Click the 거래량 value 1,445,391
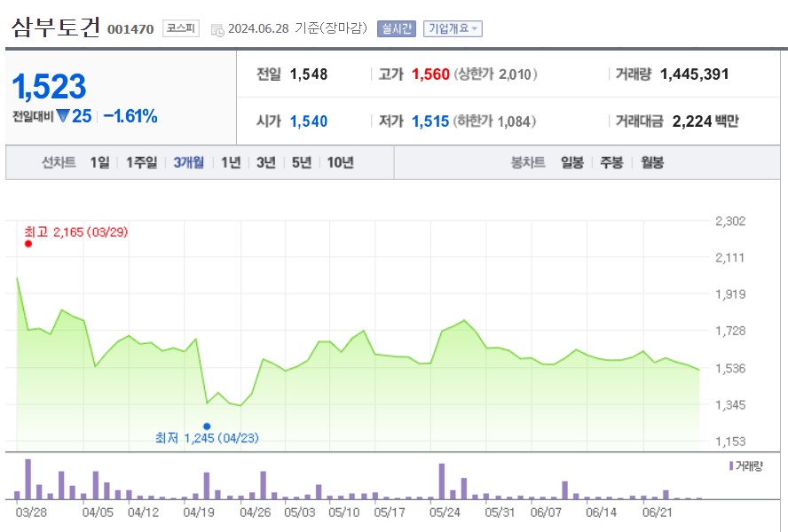 tap(694, 74)
